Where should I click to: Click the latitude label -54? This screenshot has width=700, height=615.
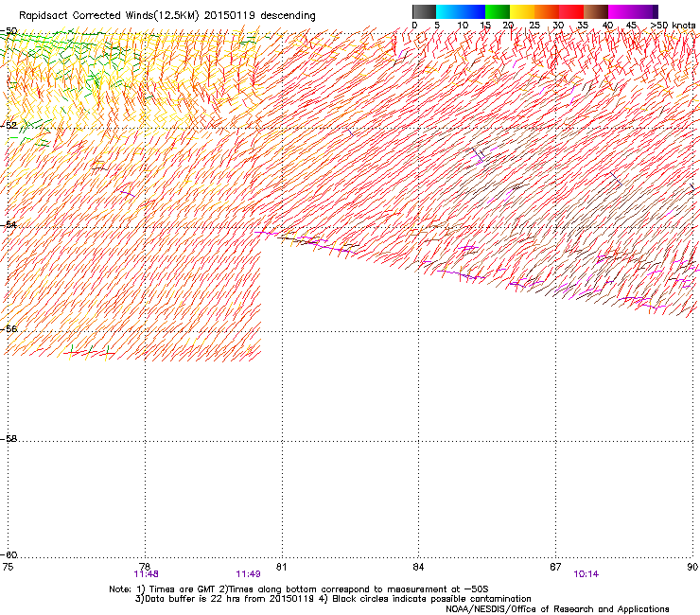coord(9,224)
